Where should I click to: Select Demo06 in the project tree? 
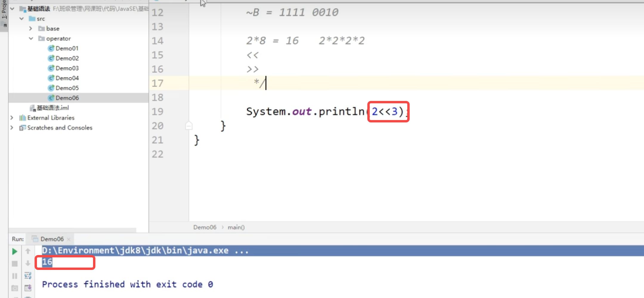pos(78,98)
